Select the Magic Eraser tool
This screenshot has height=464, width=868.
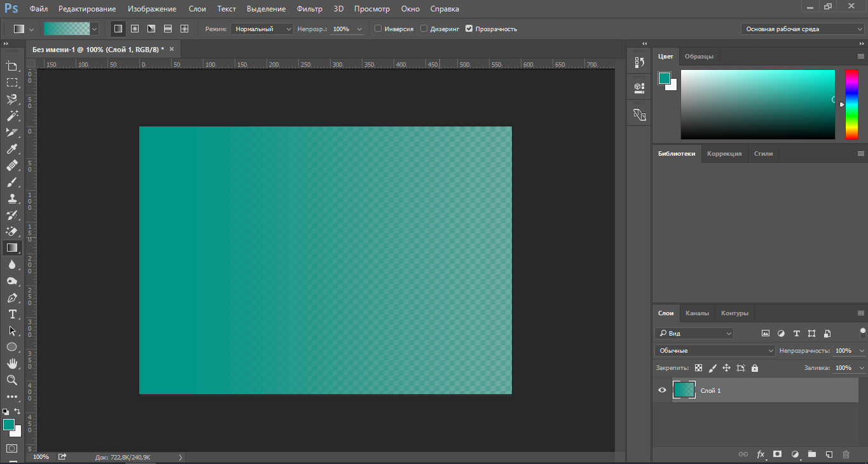pyautogui.click(x=12, y=231)
